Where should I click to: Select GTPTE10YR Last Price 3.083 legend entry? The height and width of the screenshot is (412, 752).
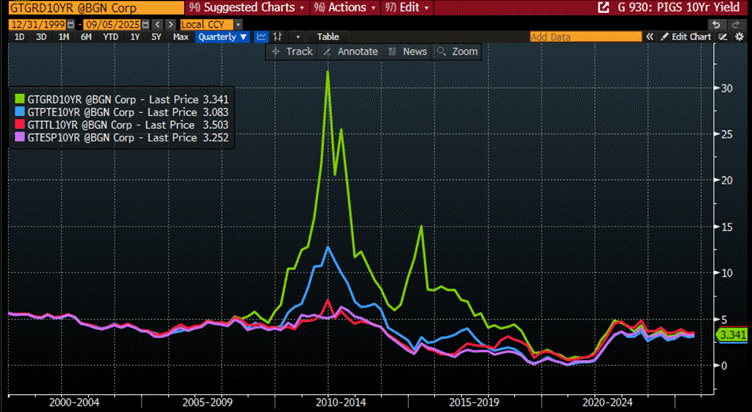point(122,112)
